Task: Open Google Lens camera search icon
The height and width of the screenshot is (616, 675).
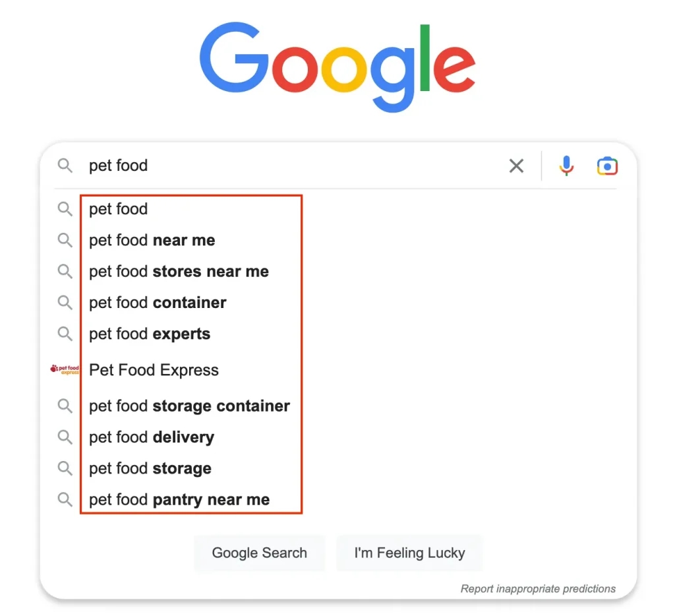Action: 607,166
